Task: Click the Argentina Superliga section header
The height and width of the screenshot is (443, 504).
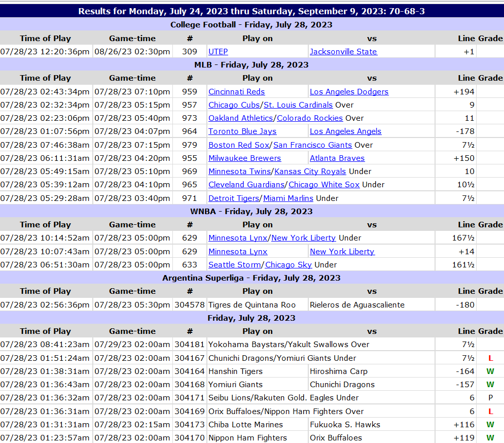Action: [x=251, y=278]
